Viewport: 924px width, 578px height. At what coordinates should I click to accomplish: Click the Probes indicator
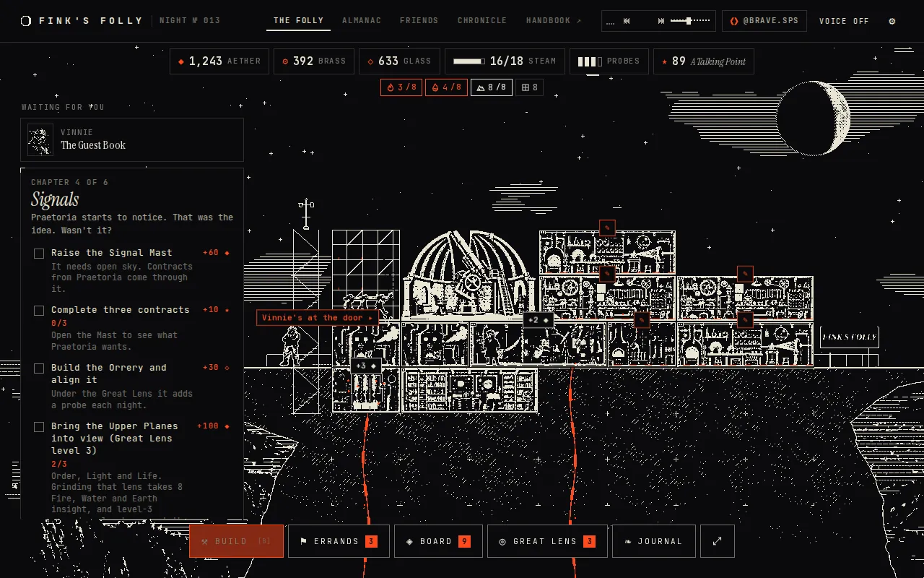click(609, 61)
